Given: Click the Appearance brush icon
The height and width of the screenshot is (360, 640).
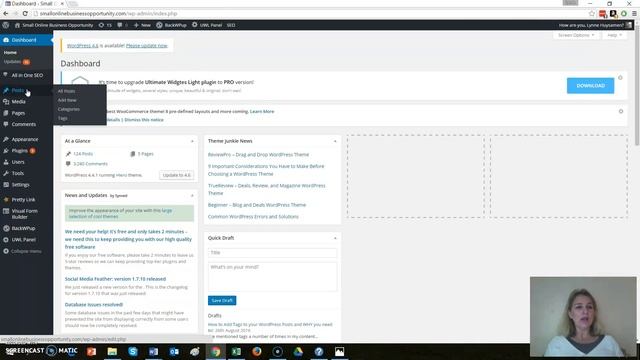Looking at the screenshot, I should coord(6,139).
